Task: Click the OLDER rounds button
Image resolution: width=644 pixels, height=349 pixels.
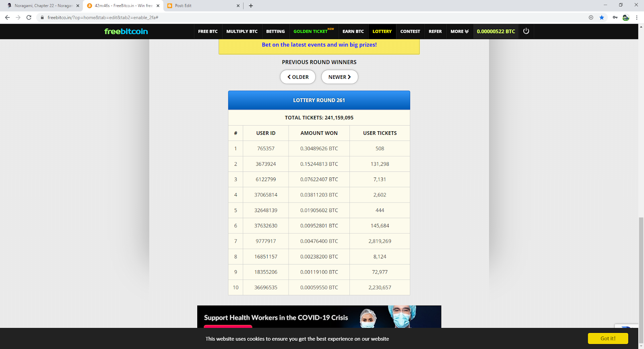Action: 298,77
